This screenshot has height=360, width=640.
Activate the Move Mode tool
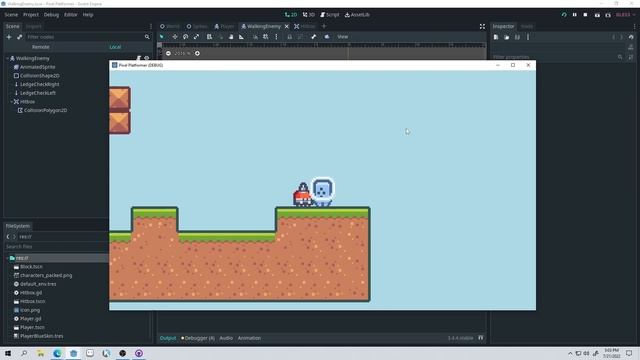point(175,37)
